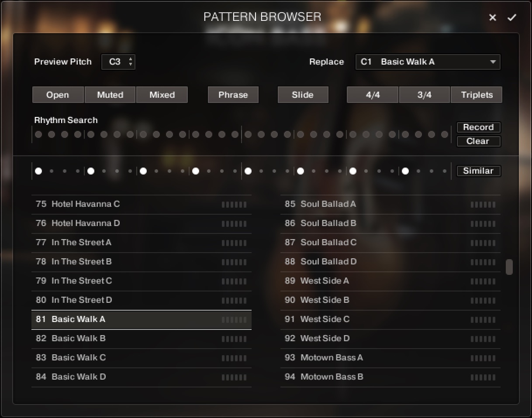
Task: Click the mini pattern bars next to Soul Ballad A
Action: pos(483,204)
